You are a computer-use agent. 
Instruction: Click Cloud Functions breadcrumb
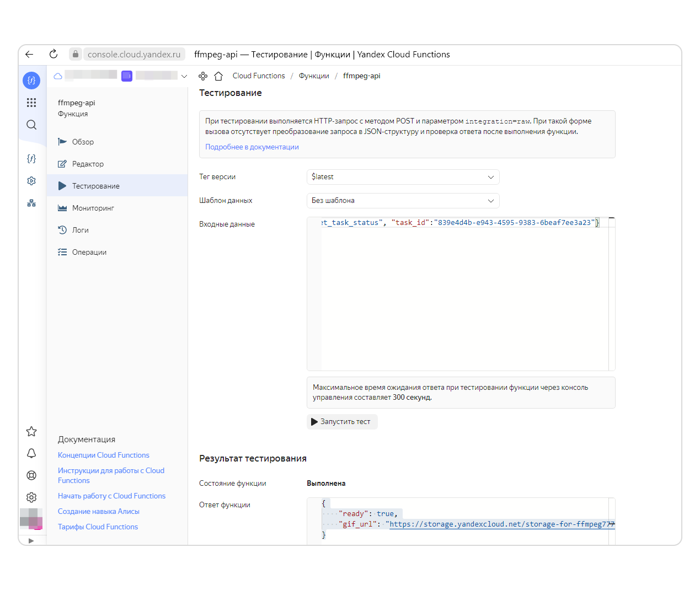[x=259, y=76]
